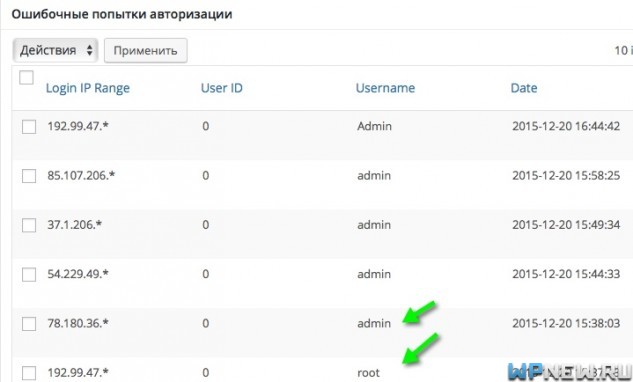Select IP range text 54.229.49.*
This screenshot has width=633, height=382.
tap(78, 274)
